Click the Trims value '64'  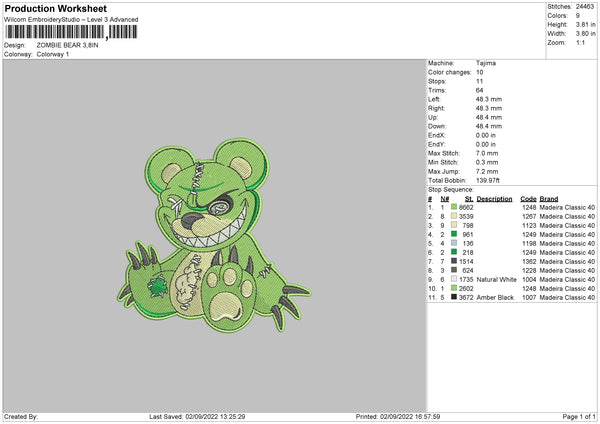(x=479, y=90)
